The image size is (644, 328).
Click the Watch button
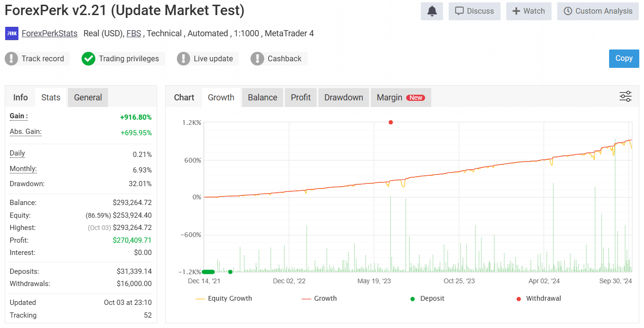point(528,11)
